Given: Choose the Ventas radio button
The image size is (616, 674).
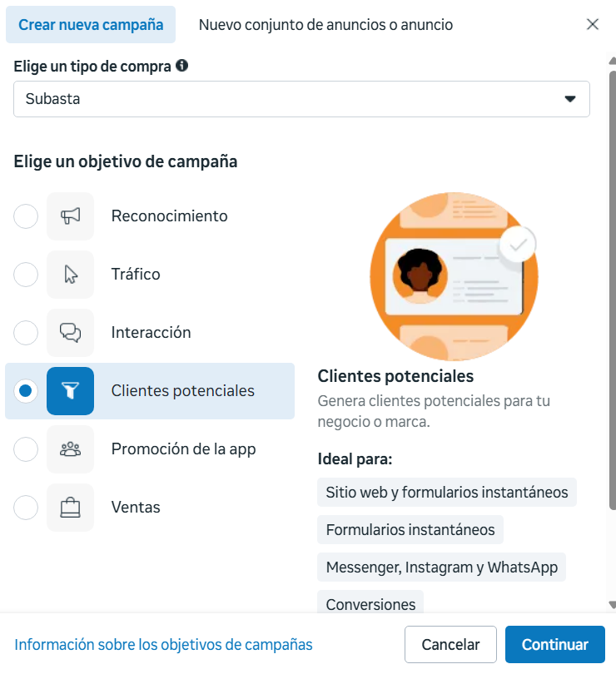Looking at the screenshot, I should (26, 508).
